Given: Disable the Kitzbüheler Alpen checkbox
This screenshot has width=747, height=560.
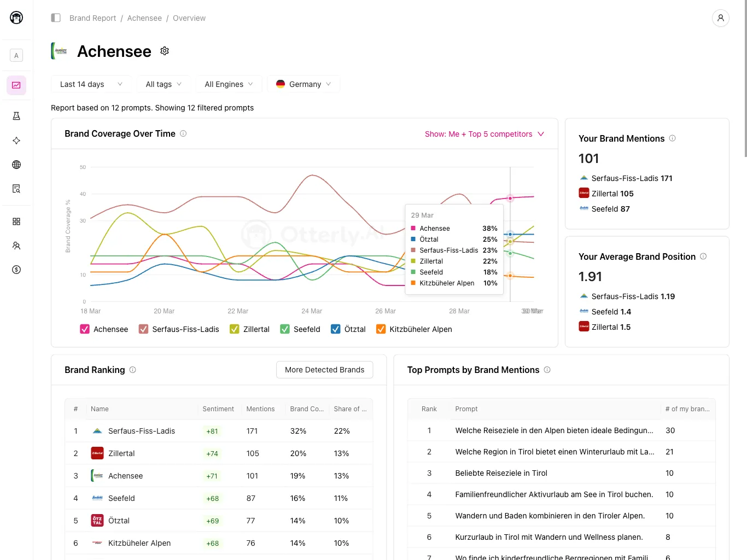Looking at the screenshot, I should [381, 329].
